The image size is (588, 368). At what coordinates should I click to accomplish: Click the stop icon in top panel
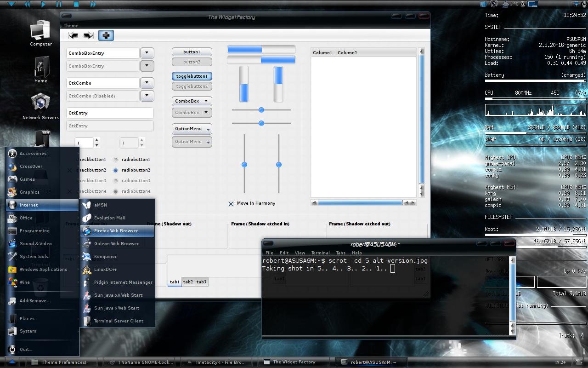pos(76,4)
